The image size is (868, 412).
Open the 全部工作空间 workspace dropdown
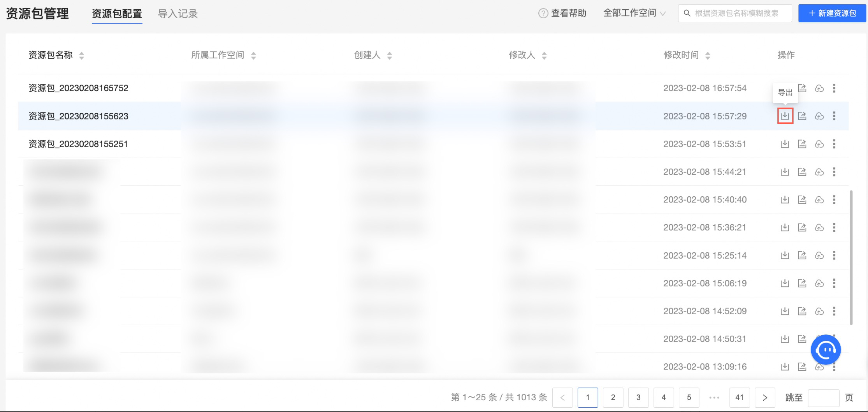click(x=634, y=13)
